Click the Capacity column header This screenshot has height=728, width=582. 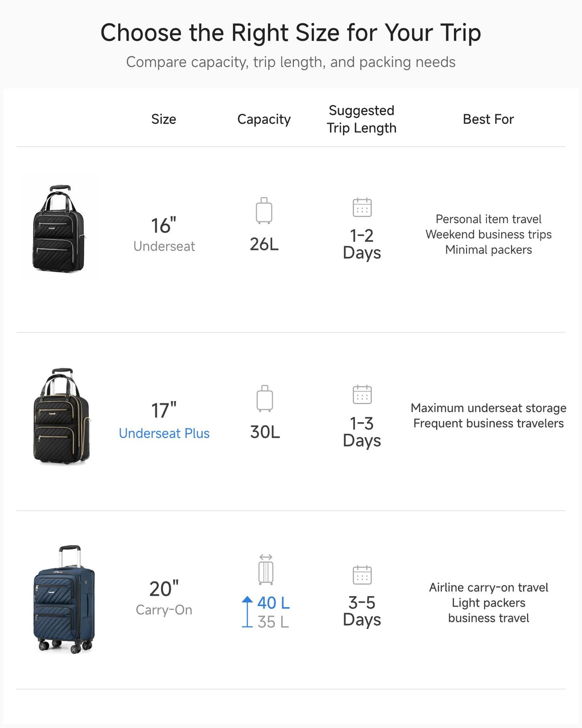coord(264,119)
